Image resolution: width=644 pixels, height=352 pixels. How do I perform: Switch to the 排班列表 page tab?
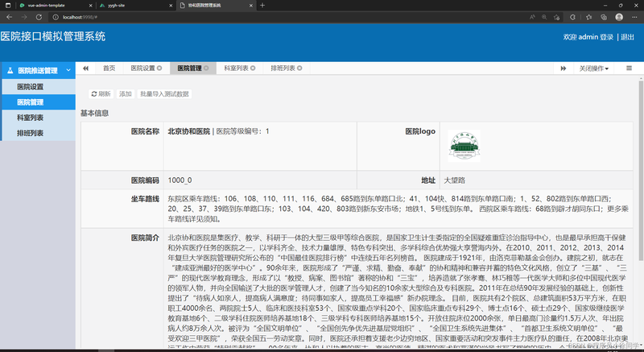pyautogui.click(x=283, y=68)
